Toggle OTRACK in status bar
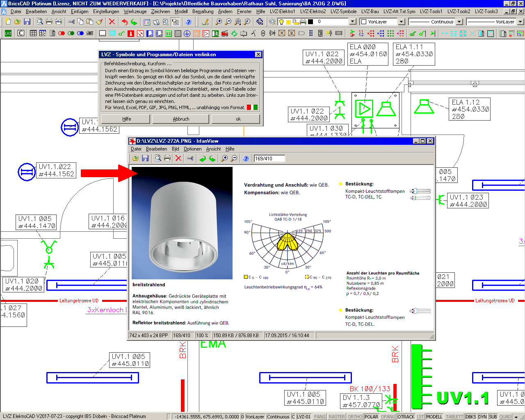The height and width of the screenshot is (420, 525). tap(406, 417)
